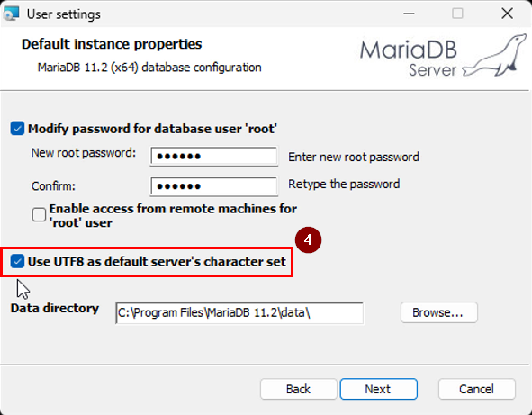Untick the Use UTF8 character set checkbox
Screen dimensions: 532x415
17,261
